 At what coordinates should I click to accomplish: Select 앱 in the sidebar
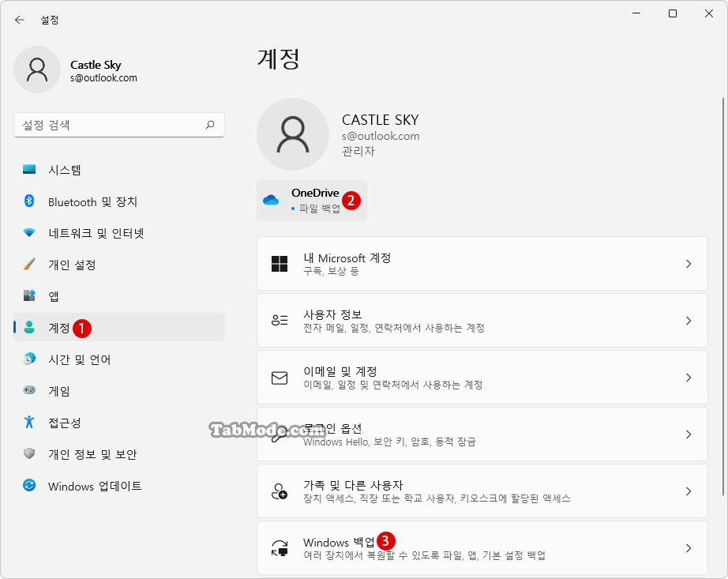pos(119,295)
